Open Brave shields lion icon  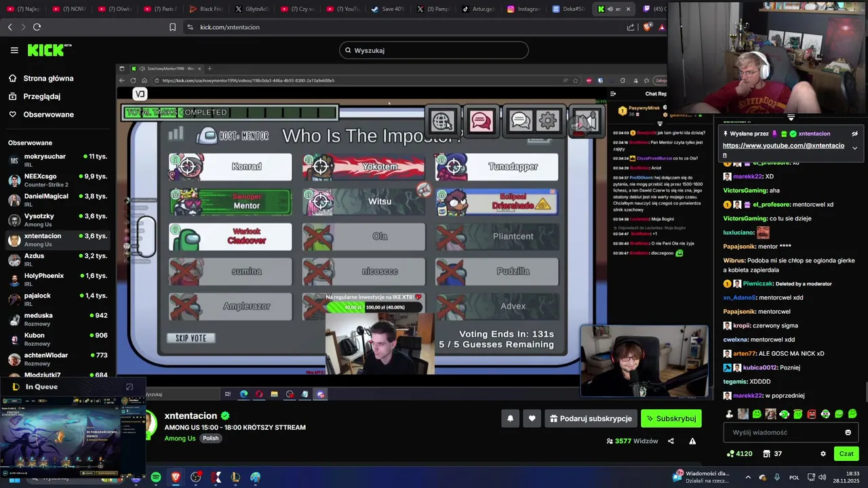pyautogui.click(x=646, y=27)
